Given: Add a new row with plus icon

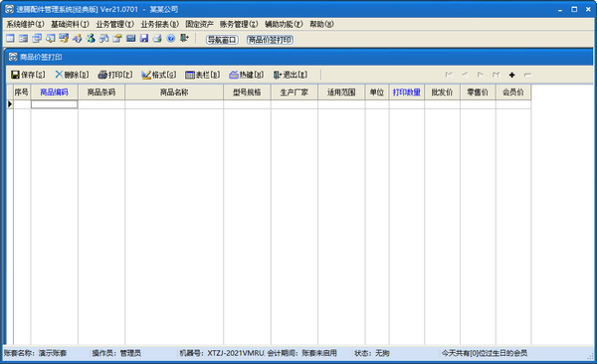Looking at the screenshot, I should 511,75.
